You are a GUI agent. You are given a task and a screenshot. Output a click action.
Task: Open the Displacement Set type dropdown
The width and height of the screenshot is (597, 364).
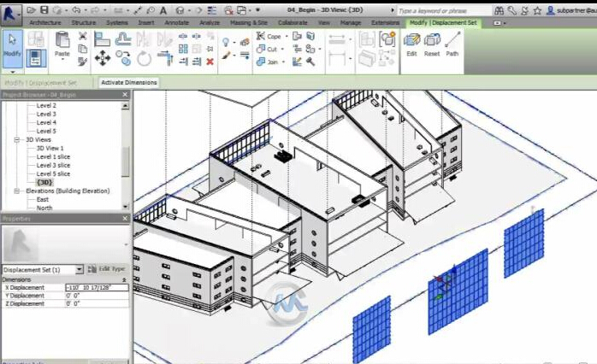click(80, 269)
